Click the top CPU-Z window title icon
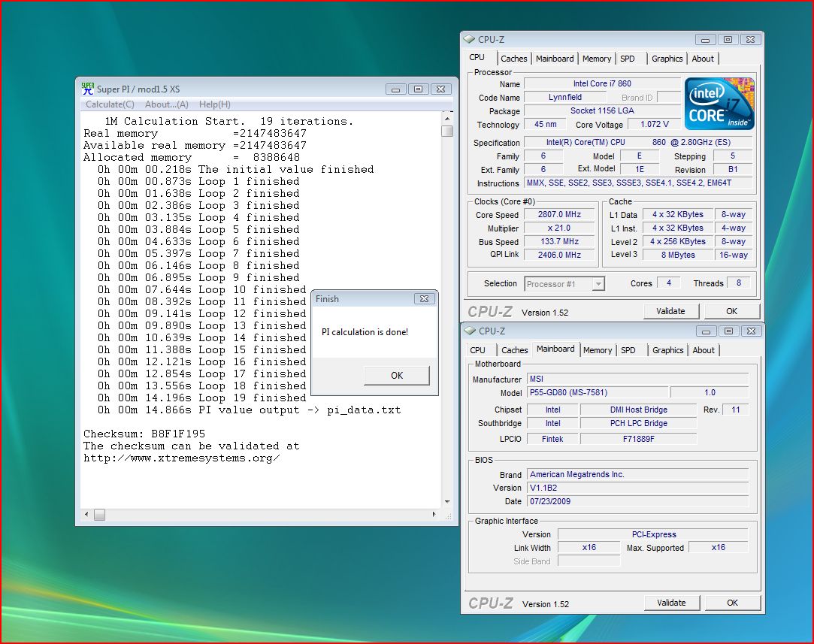Image resolution: width=814 pixels, height=644 pixels. tap(470, 39)
